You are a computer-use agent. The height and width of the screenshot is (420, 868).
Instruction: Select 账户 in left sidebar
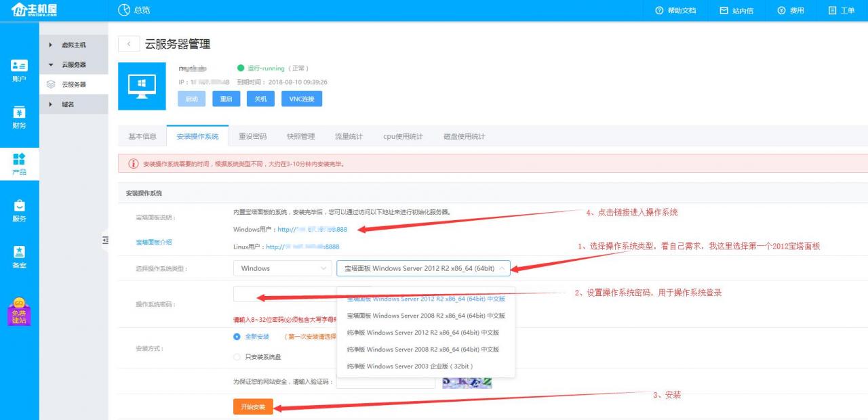click(19, 71)
